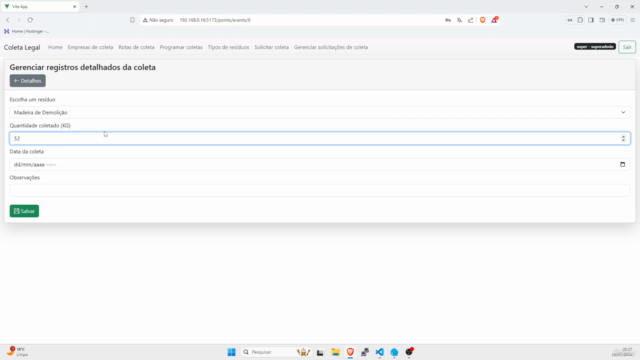Click the address bar URL
Screen dimensions: 640x360
coord(215,20)
